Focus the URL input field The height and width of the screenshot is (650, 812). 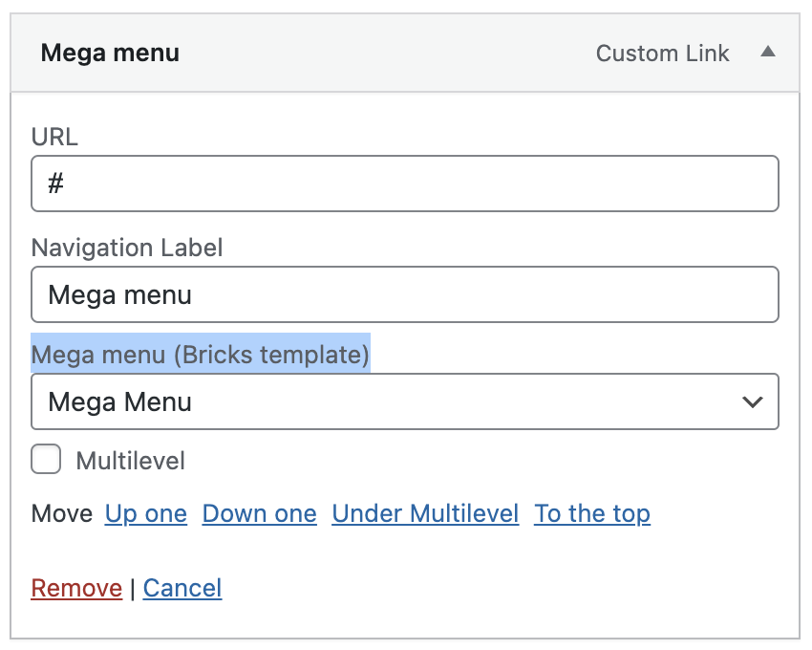tap(405, 184)
